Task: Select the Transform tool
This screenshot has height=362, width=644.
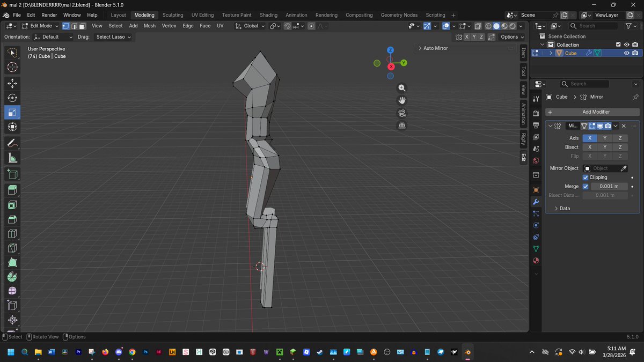Action: tap(12, 127)
